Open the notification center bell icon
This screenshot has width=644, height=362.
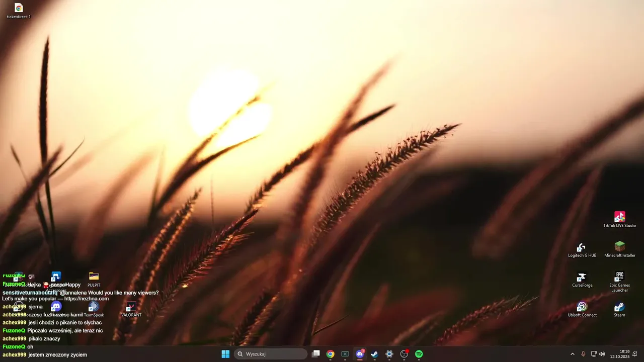(635, 354)
